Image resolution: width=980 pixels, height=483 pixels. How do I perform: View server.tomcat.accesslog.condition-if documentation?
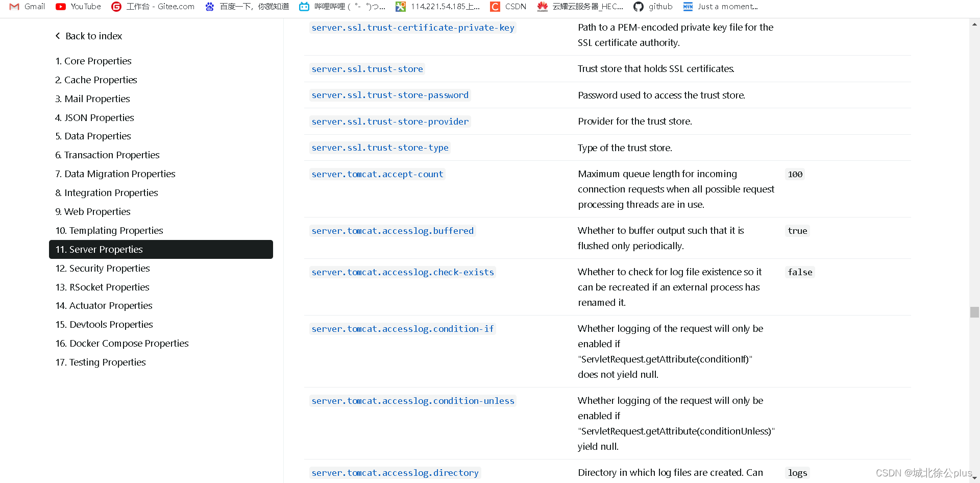click(402, 329)
